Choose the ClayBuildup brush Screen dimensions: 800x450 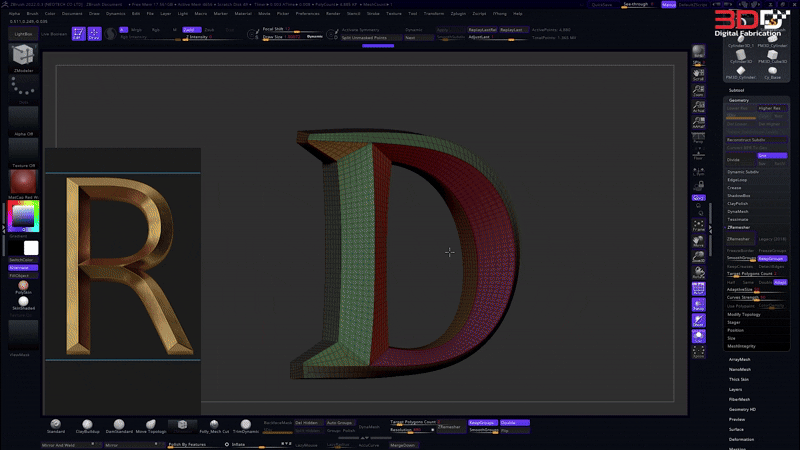coord(87,425)
